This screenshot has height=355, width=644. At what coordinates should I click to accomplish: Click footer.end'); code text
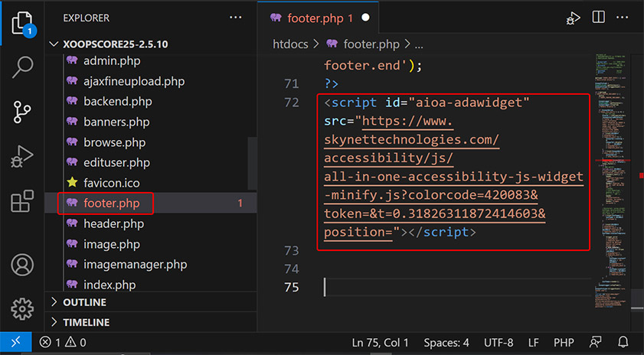(x=372, y=65)
